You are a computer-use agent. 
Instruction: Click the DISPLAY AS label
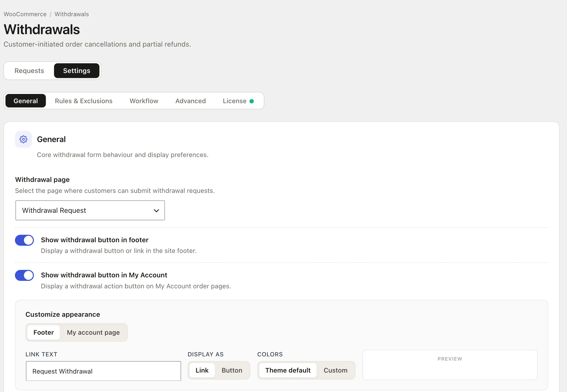coord(206,354)
